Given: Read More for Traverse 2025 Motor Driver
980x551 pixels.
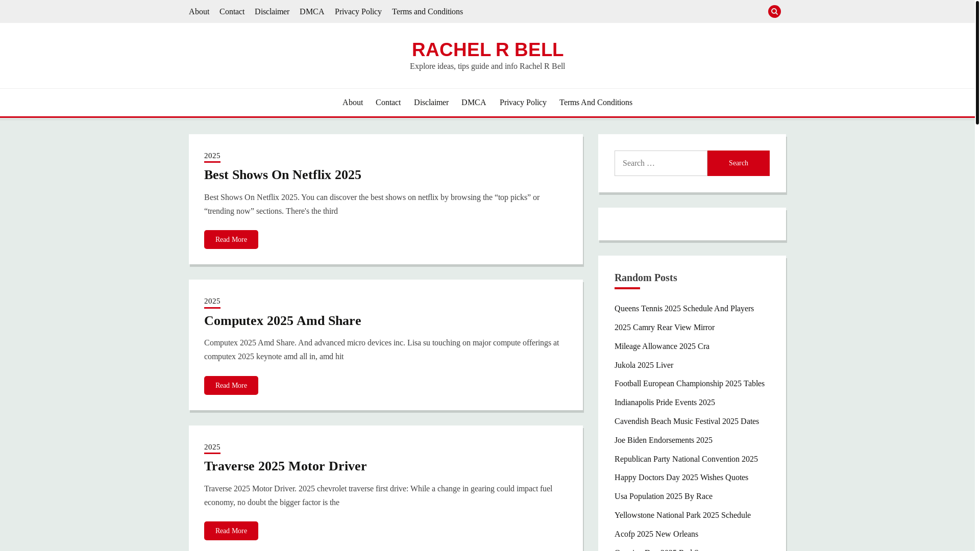Looking at the screenshot, I should tap(231, 531).
